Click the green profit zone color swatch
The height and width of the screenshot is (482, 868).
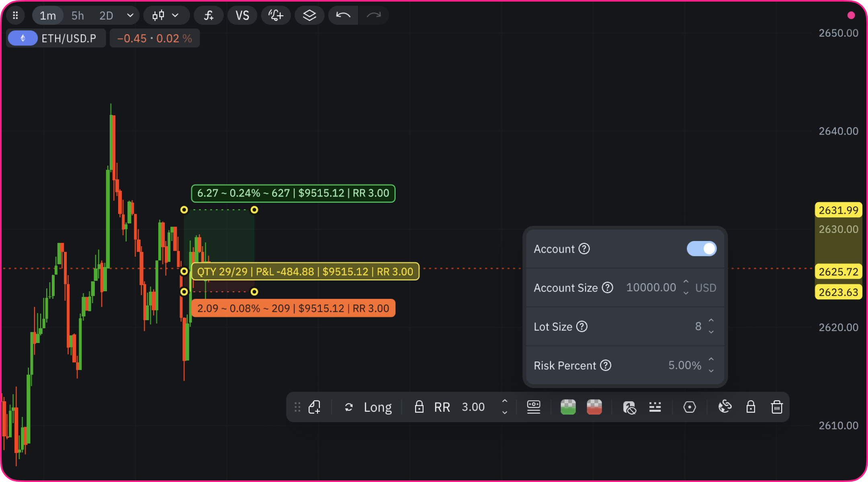(568, 407)
